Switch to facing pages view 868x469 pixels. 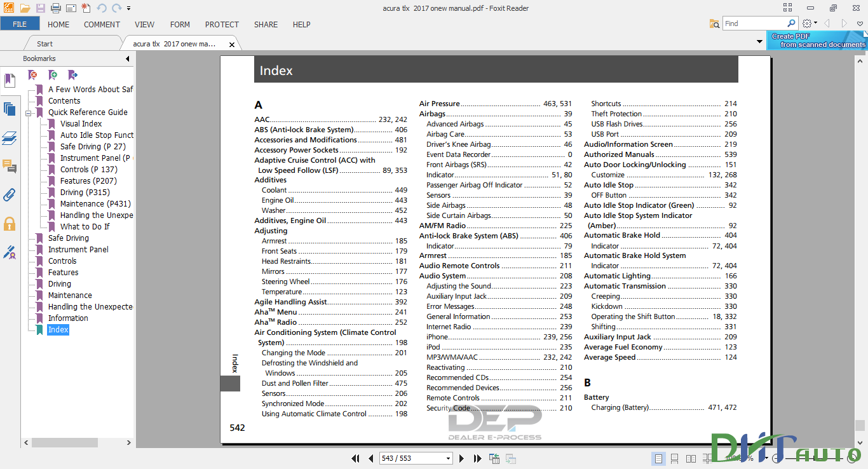(x=690, y=458)
